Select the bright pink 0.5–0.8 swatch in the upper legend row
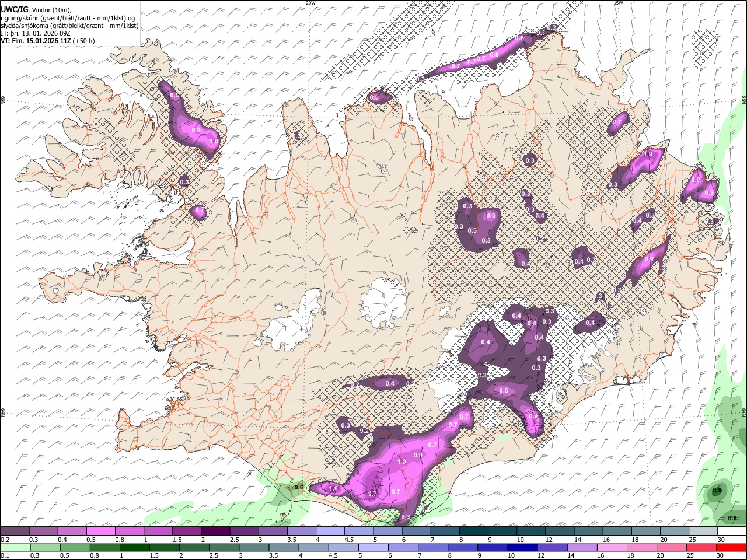This screenshot has height=560, width=747. pyautogui.click(x=100, y=531)
